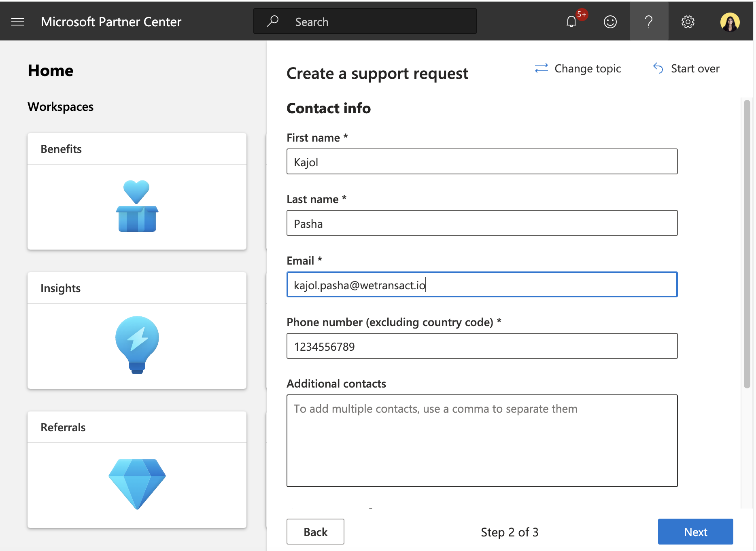Open the hamburger navigation menu

click(x=18, y=22)
